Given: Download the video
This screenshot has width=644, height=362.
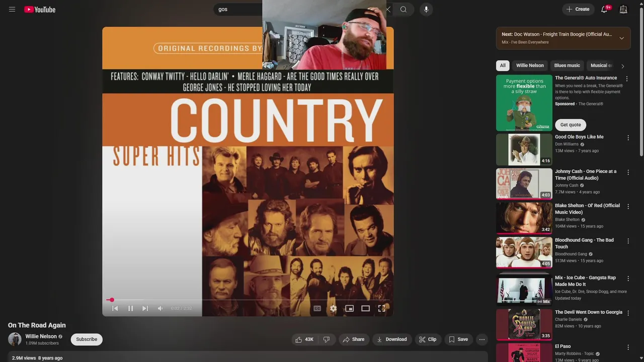Looking at the screenshot, I should coord(392,339).
